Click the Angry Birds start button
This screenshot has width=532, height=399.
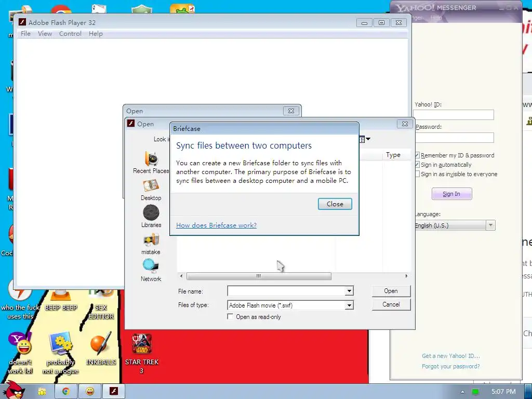(x=13, y=390)
